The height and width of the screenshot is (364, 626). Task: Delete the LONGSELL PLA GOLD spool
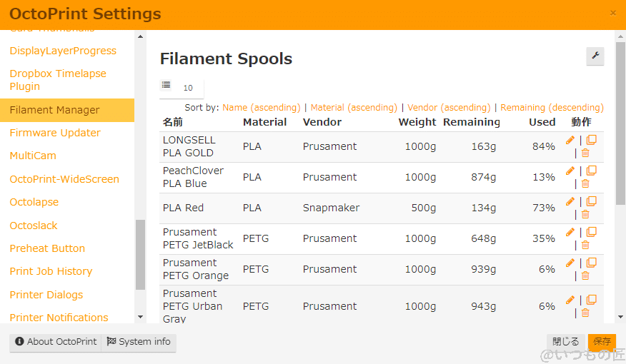pyautogui.click(x=585, y=153)
